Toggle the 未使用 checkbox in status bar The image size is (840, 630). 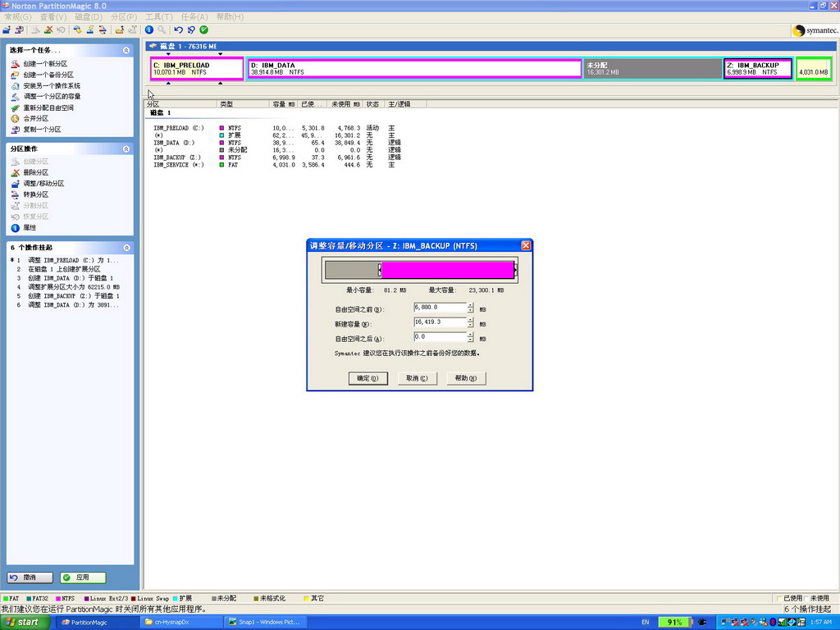(x=805, y=599)
